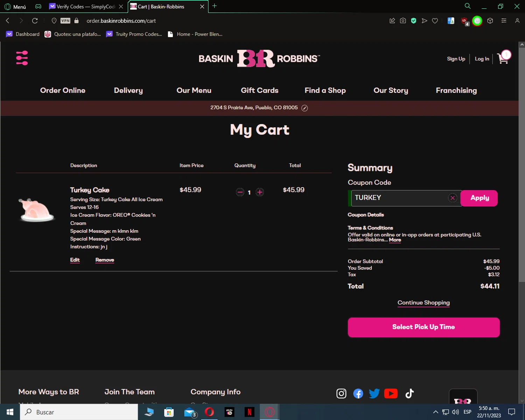
Task: Open Home - Power Blen bookmark
Action: pos(195,34)
